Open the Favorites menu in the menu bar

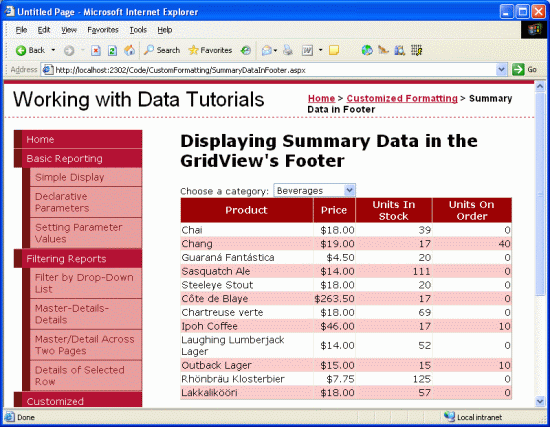103,30
